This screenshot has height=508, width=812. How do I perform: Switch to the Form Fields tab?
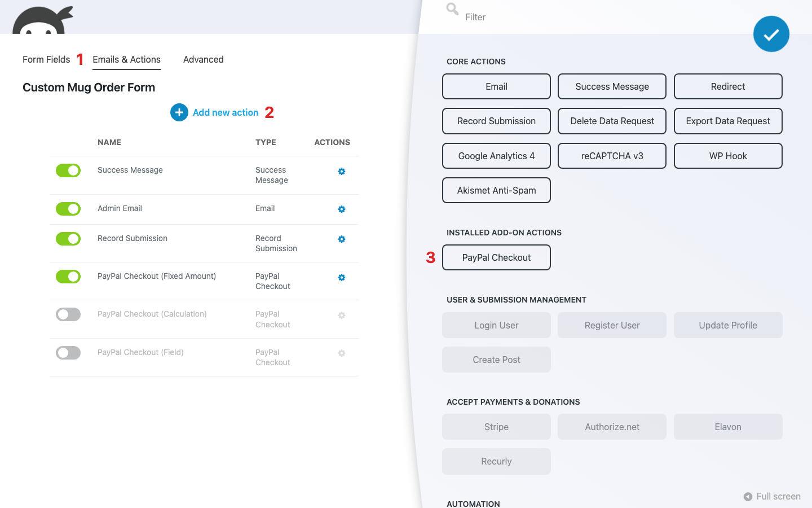46,59
